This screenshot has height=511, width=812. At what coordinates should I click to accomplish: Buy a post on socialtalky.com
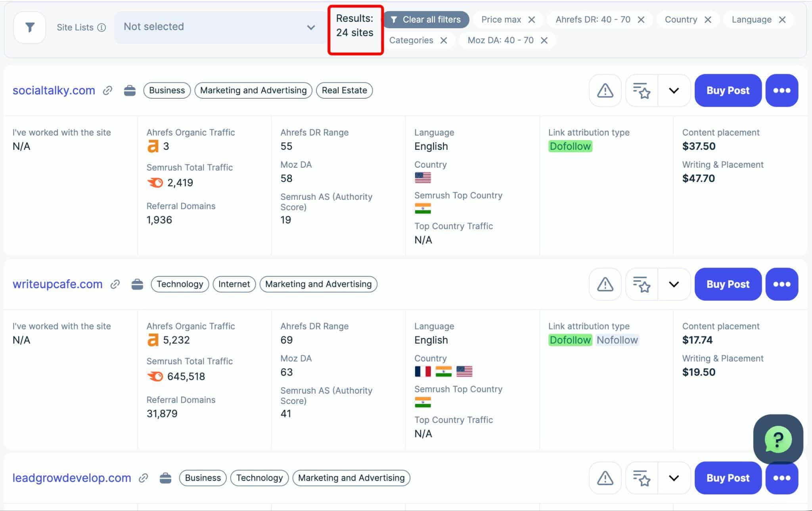pyautogui.click(x=728, y=90)
